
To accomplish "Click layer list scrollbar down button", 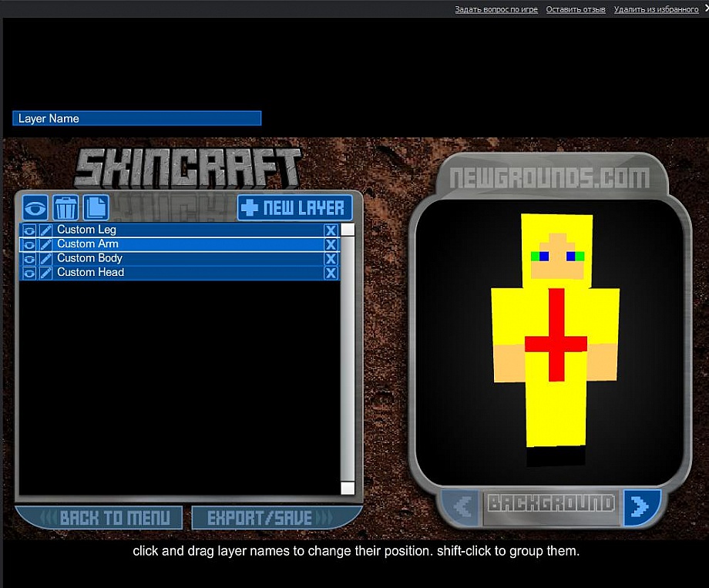I will (348, 488).
